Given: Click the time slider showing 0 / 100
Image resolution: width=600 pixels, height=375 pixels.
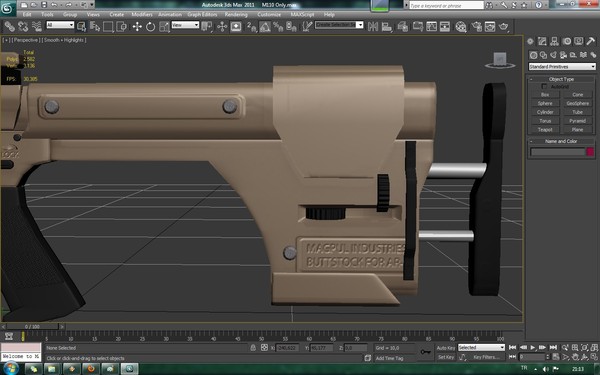Looking at the screenshot, I should [33, 327].
